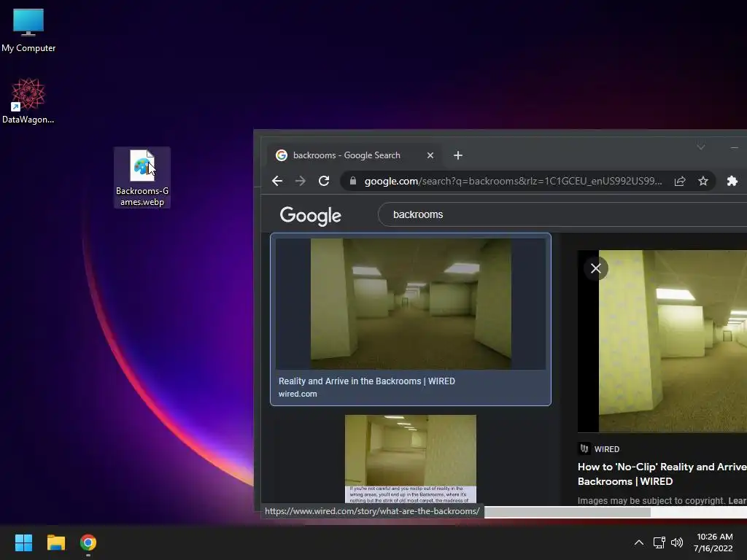747x560 pixels.
Task: Show hidden system tray icons
Action: pyautogui.click(x=639, y=542)
